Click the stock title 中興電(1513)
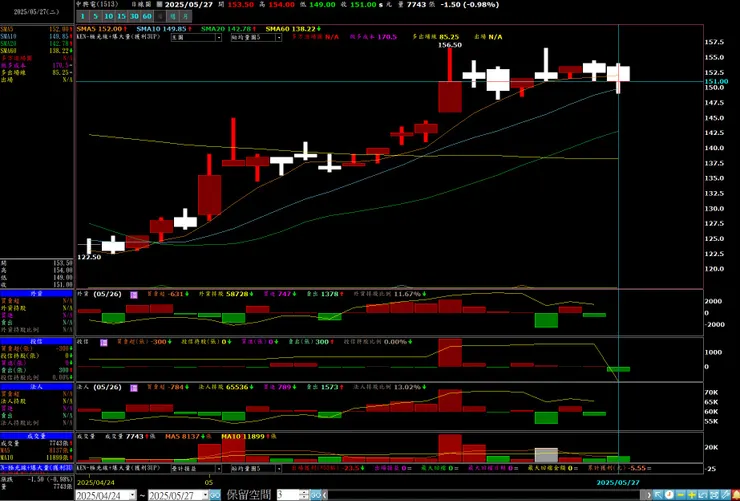The height and width of the screenshot is (501, 740). [96, 4]
